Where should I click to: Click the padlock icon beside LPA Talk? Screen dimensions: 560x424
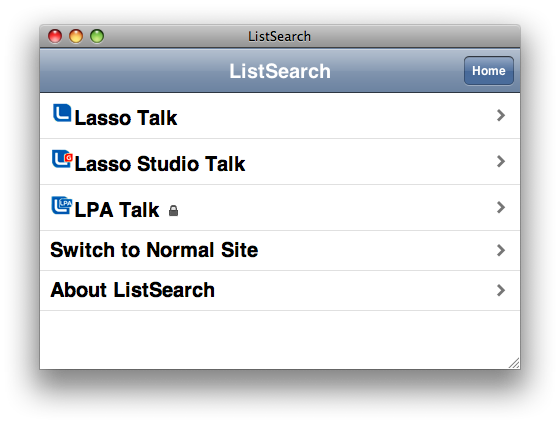(x=173, y=211)
